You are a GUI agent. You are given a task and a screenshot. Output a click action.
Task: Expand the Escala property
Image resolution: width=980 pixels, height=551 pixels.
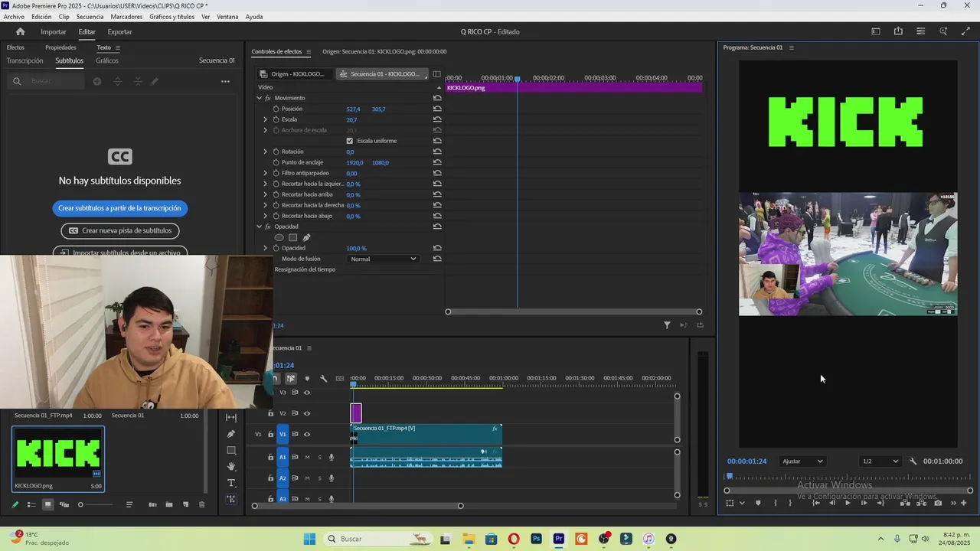265,119
